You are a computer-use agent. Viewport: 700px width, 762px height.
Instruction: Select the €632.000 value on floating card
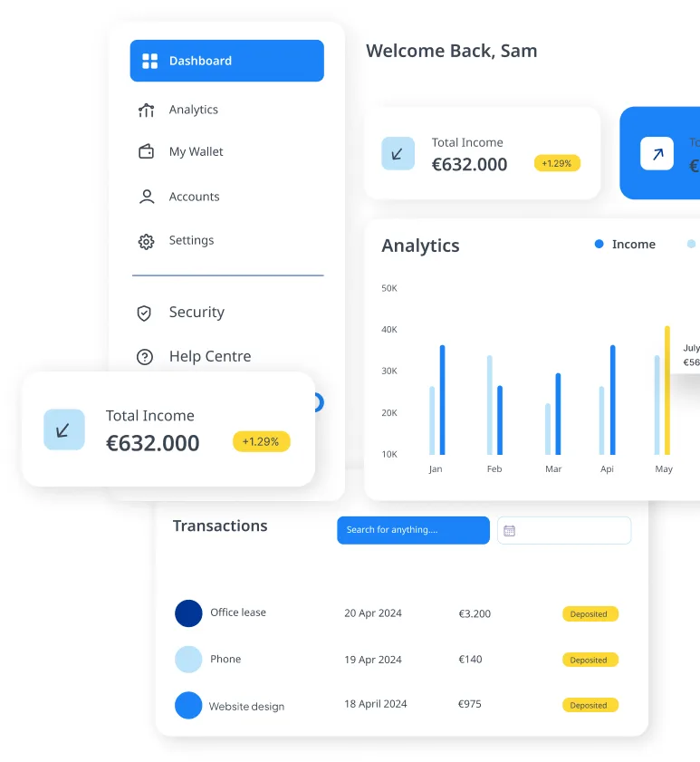(x=152, y=443)
